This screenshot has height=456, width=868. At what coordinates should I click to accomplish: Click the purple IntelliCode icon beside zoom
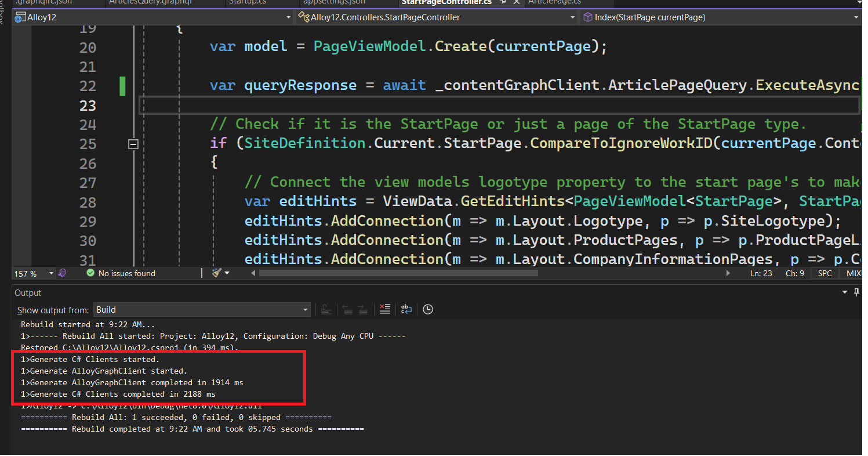63,273
